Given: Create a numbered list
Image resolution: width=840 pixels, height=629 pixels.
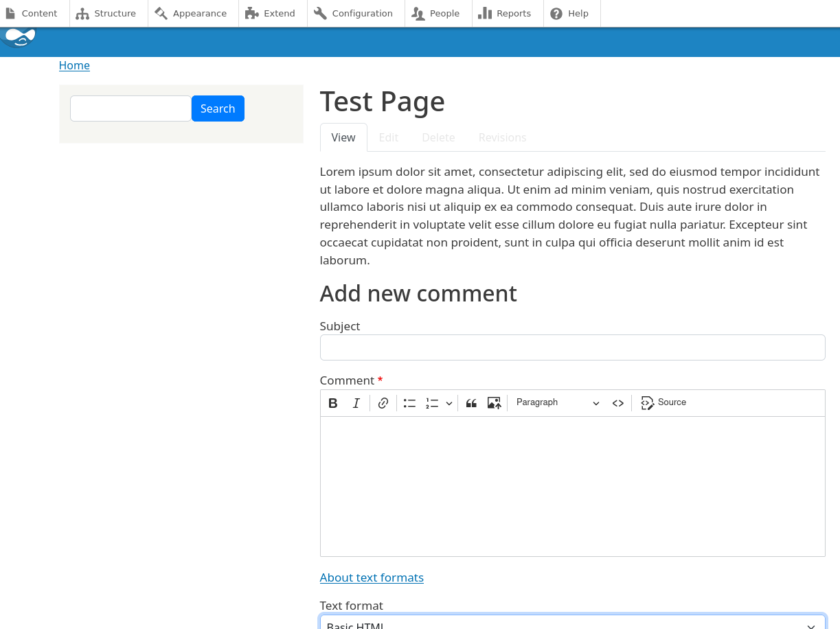Looking at the screenshot, I should (x=432, y=403).
